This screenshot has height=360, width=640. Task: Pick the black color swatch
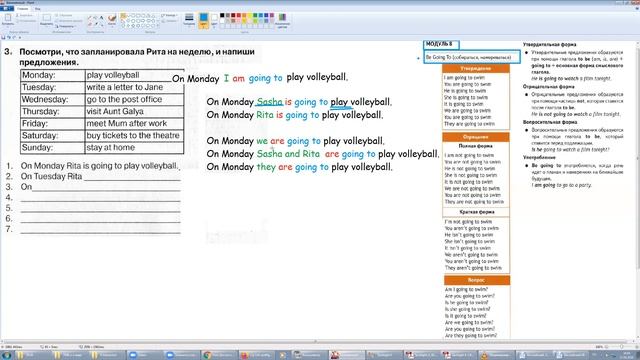222,16
